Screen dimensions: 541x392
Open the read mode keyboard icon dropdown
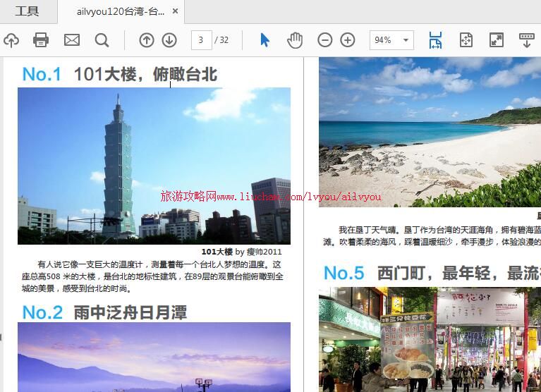[x=526, y=40]
